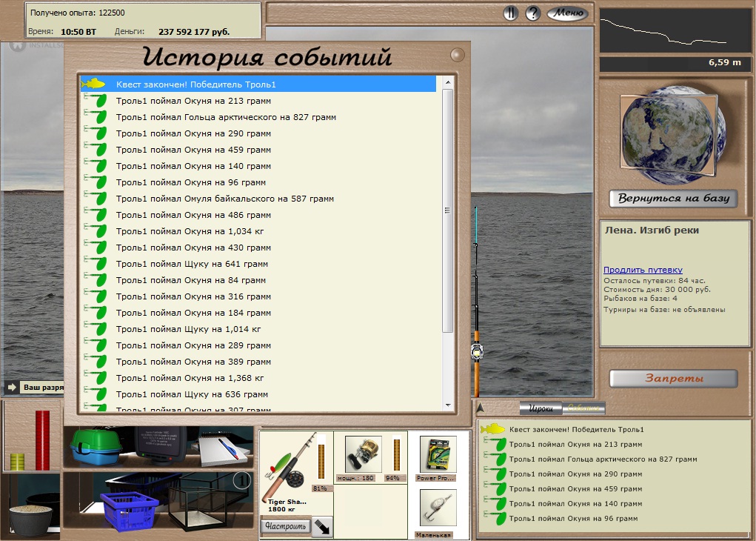
Task: Open help with the question mark icon
Action: [x=533, y=13]
